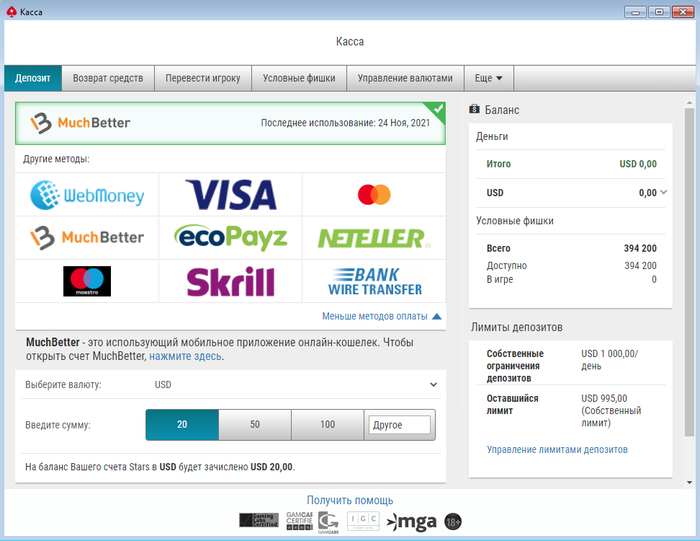Open the MGA license logo
This screenshot has width=700, height=541.
412,521
